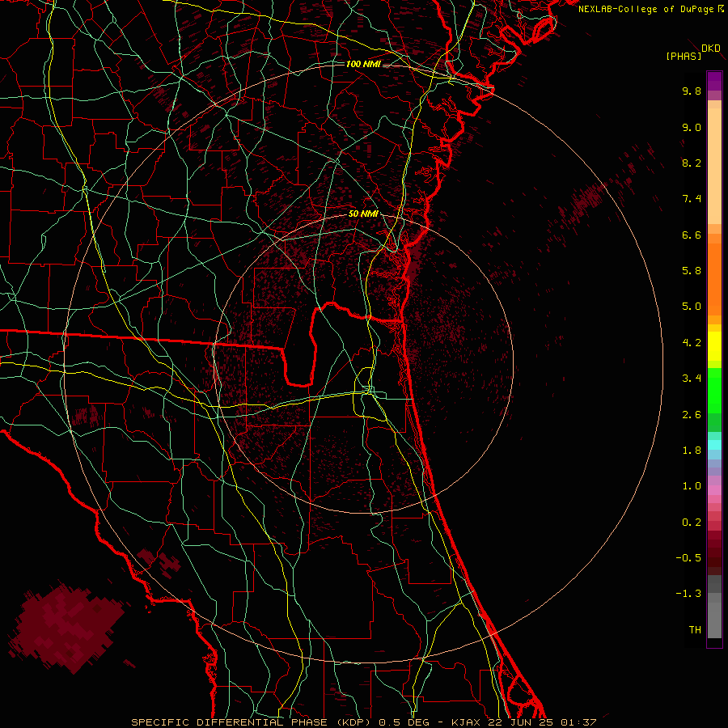Click the 8.2 scale value
Screen dimensions: 728x728
[692, 163]
